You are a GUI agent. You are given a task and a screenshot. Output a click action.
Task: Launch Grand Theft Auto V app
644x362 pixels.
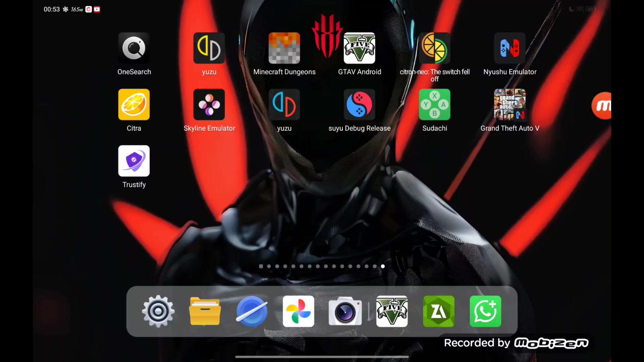tap(509, 105)
